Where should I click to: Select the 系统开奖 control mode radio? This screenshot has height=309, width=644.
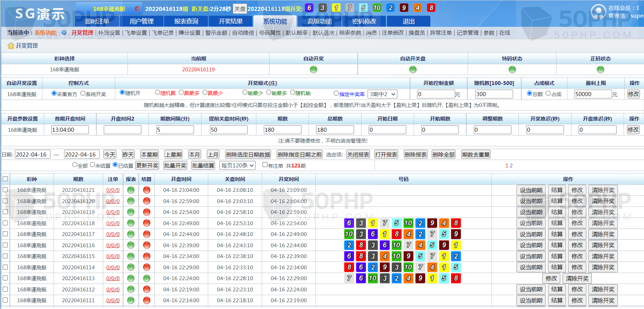pos(83,93)
